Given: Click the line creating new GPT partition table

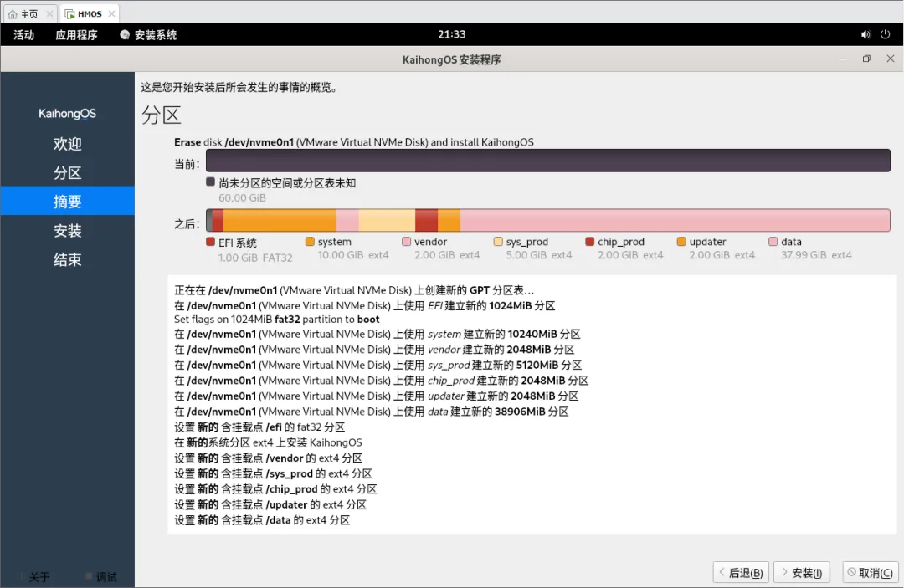Looking at the screenshot, I should (354, 290).
